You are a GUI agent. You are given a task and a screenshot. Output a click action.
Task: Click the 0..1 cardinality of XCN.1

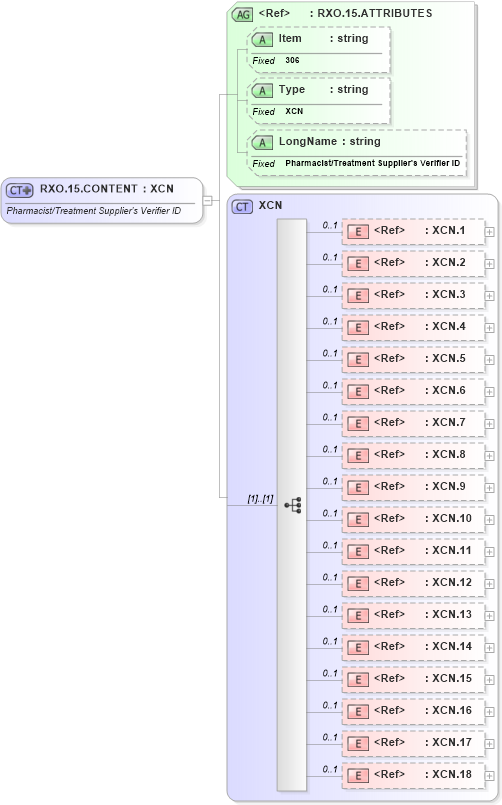click(330, 225)
